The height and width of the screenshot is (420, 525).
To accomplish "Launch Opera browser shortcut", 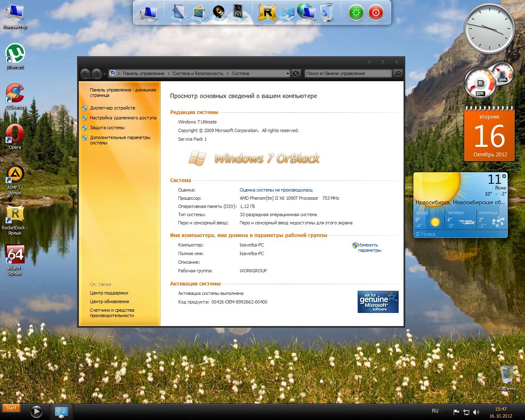I will 15,137.
